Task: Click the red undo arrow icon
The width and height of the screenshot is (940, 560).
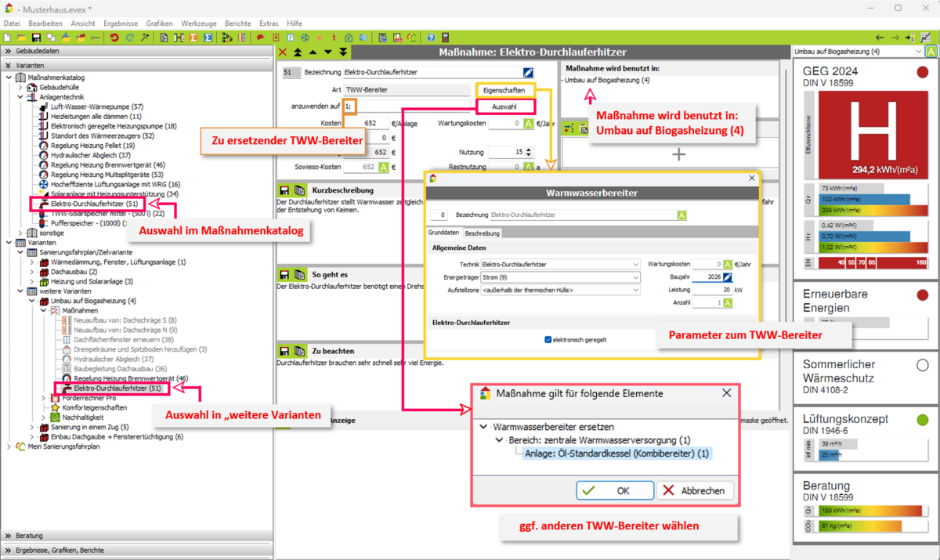Action: (x=114, y=38)
